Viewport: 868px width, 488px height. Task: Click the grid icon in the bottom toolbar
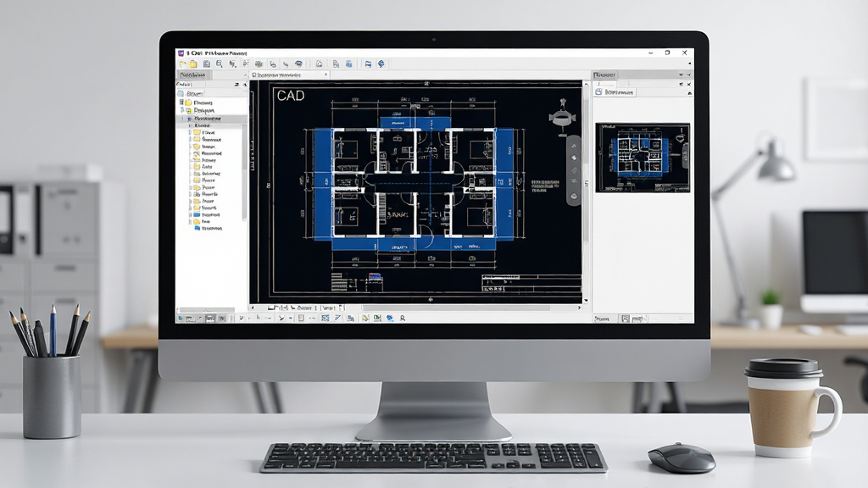(x=325, y=319)
